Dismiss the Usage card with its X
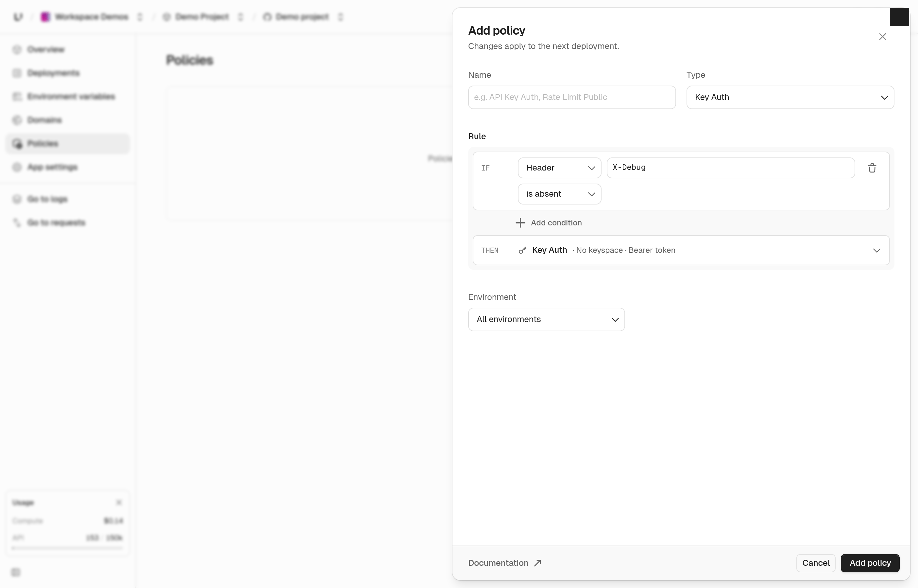918x588 pixels. pyautogui.click(x=119, y=502)
